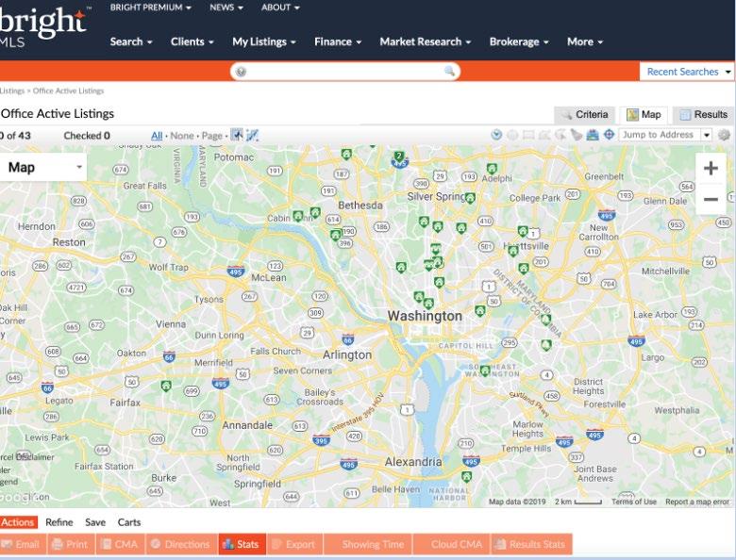Click the listing marker in Southeast Washington

(485, 371)
